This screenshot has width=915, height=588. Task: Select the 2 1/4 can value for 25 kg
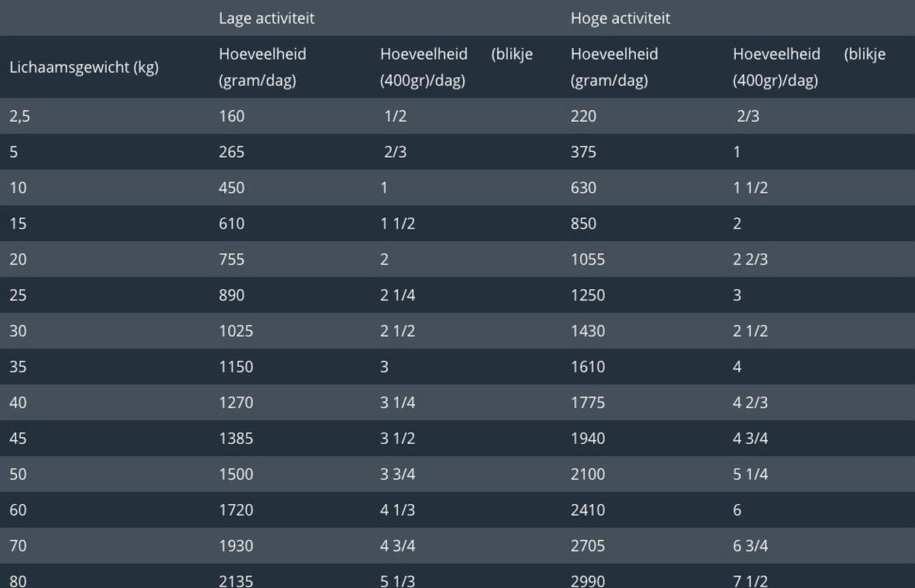point(397,295)
